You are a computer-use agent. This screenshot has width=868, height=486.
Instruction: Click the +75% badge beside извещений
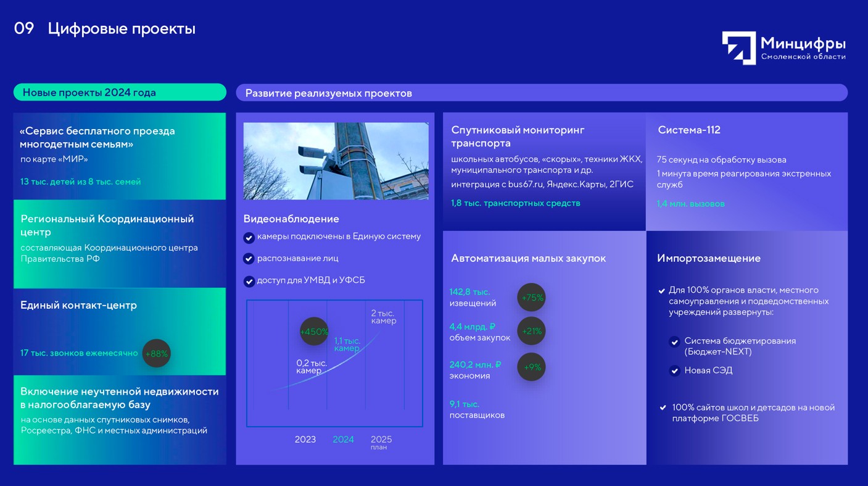[531, 298]
